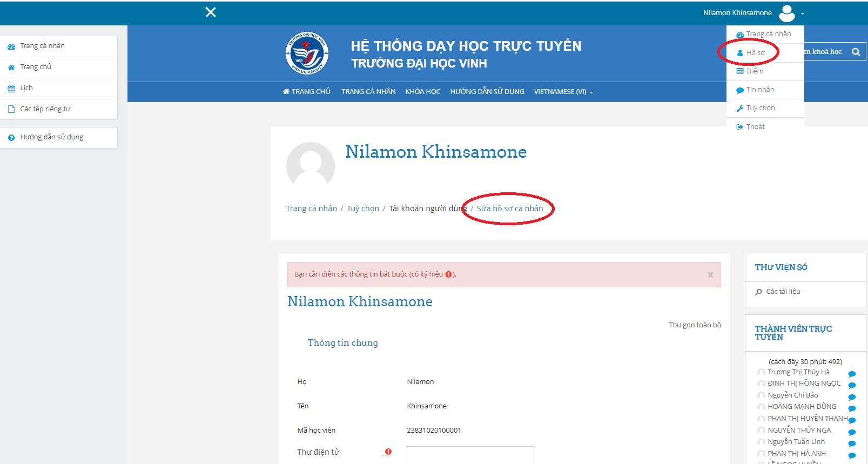Screen dimensions: 868x464
Task: Click Thu gọn toàn bộ link
Action: tap(695, 325)
